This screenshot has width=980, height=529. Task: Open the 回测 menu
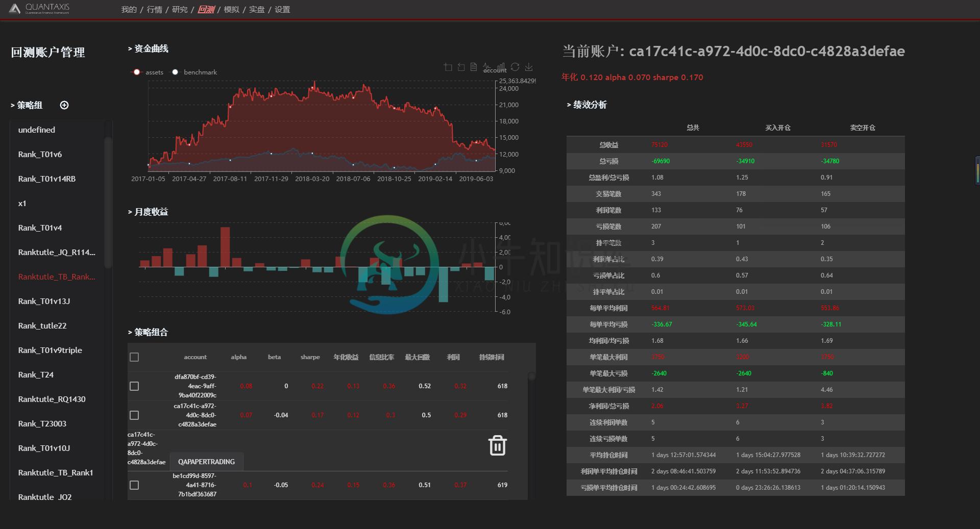click(206, 10)
